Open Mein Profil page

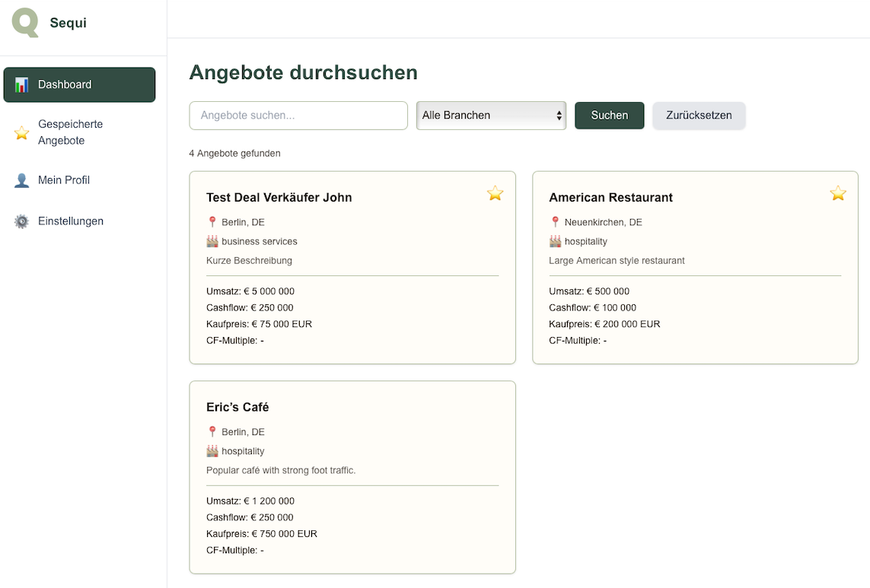[x=64, y=180]
